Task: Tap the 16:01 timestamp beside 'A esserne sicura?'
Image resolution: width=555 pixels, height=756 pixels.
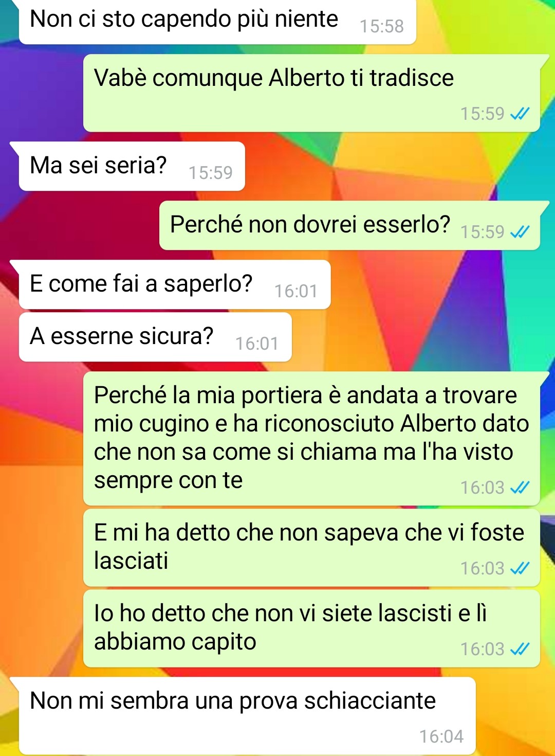Action: pyautogui.click(x=257, y=344)
